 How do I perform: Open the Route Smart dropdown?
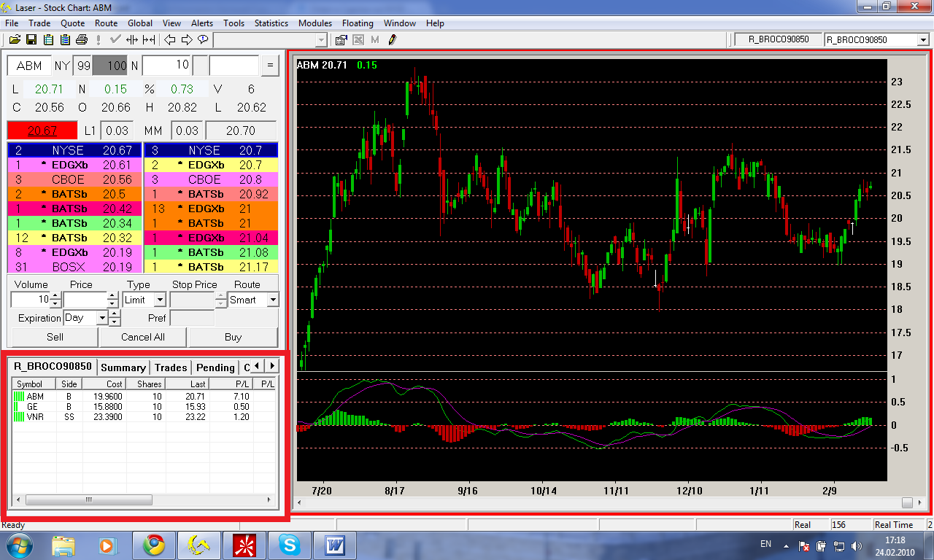(273, 300)
